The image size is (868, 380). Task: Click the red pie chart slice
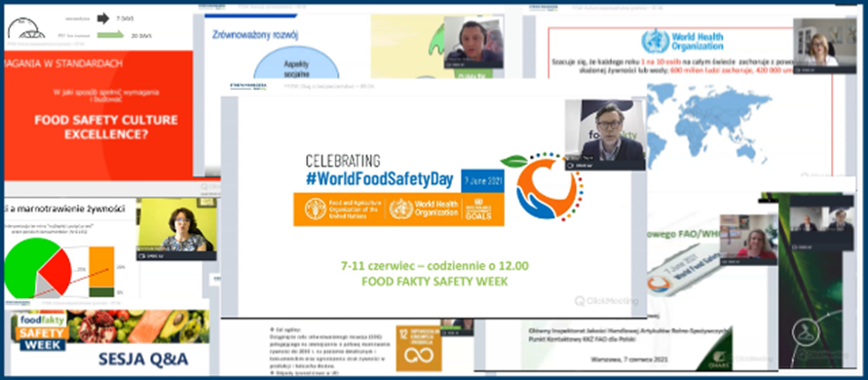[56, 272]
